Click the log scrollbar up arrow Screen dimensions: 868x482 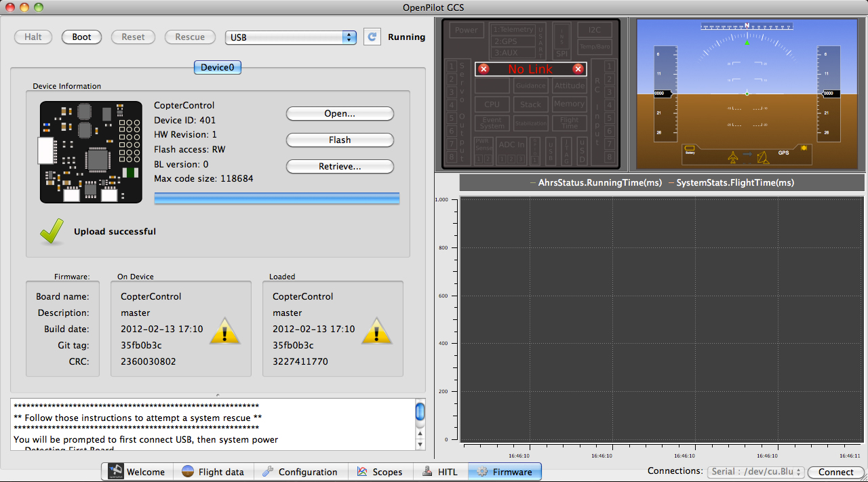click(x=420, y=434)
